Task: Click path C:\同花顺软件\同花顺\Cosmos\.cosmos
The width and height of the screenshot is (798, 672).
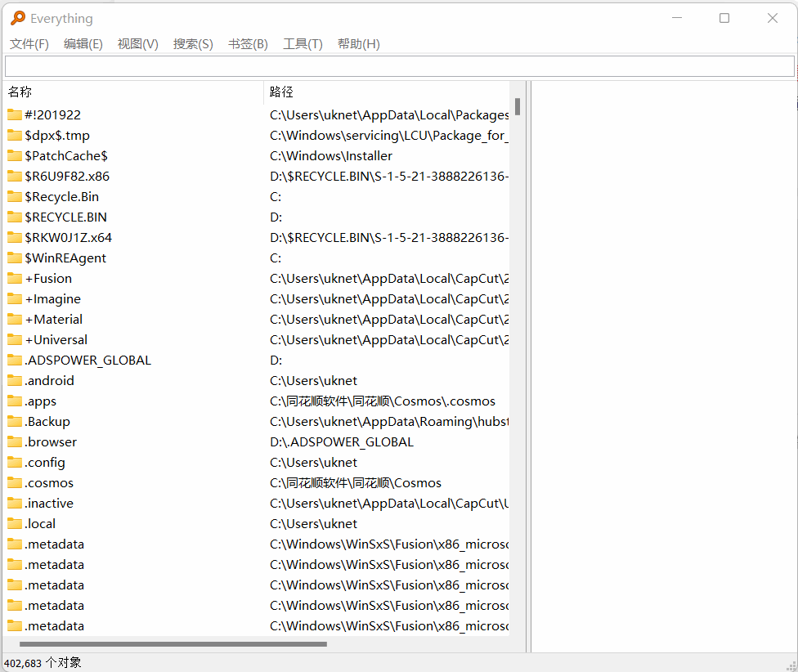Action: pos(382,401)
